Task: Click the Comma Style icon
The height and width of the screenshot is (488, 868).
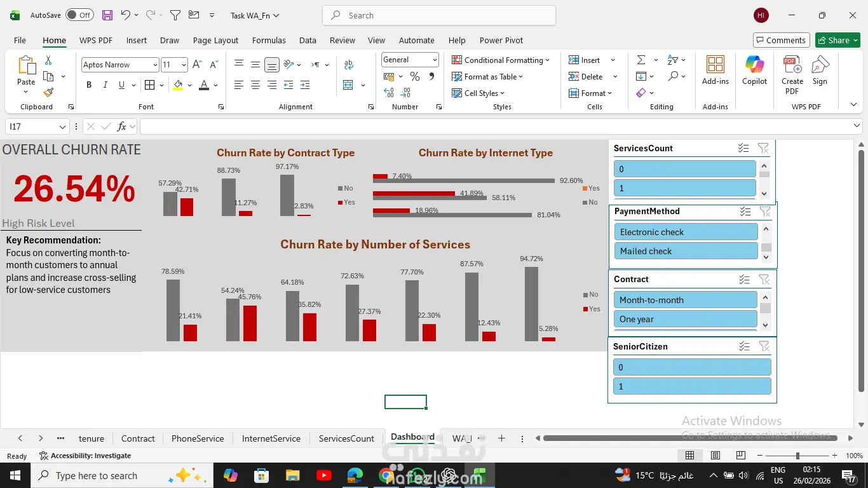Action: (431, 76)
